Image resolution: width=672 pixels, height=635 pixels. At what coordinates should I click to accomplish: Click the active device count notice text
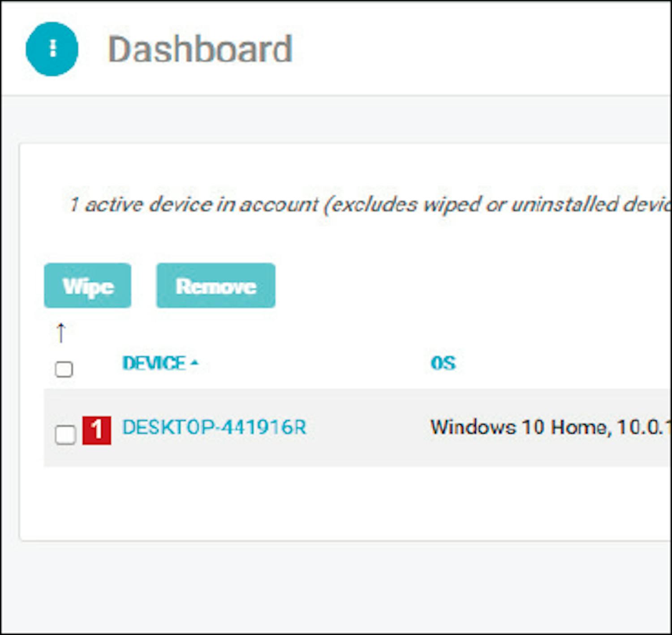(193, 205)
